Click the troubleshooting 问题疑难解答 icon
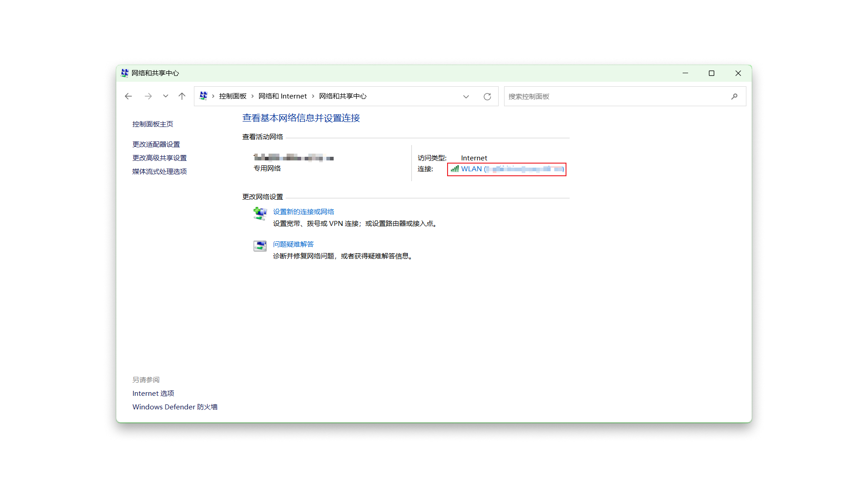This screenshot has width=868, height=488. pos(260,245)
